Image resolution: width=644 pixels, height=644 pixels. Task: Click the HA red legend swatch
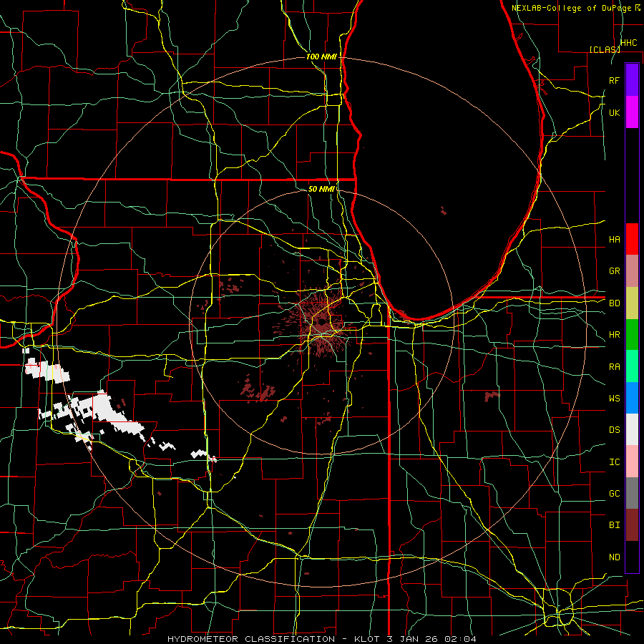[632, 239]
